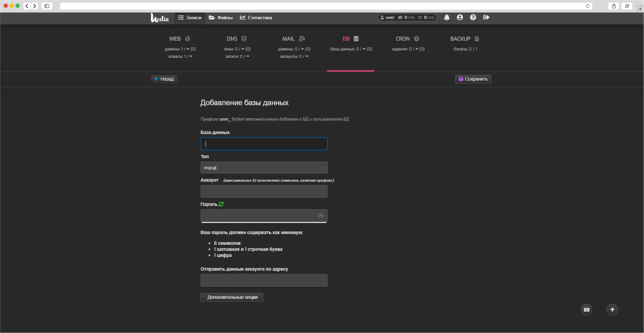Open Статистика in top menu
The height and width of the screenshot is (333, 644).
(x=256, y=18)
